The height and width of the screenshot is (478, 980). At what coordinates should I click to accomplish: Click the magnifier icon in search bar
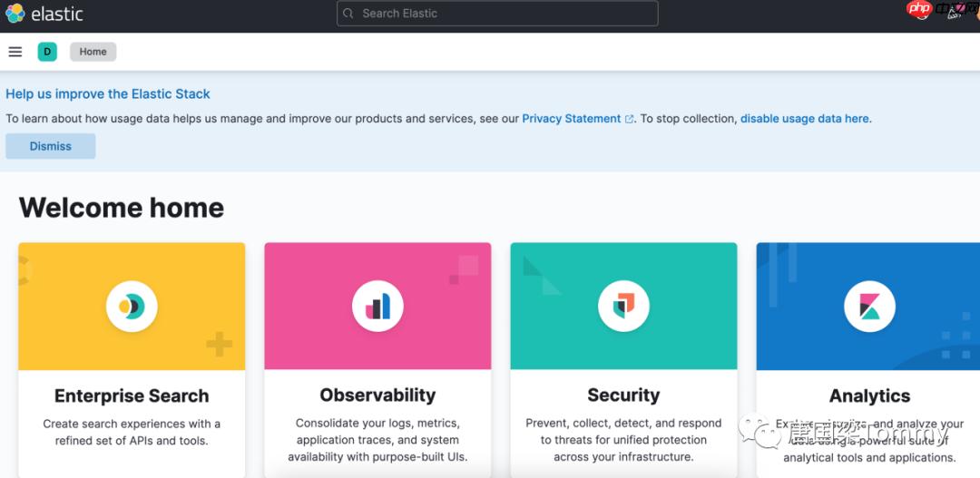pyautogui.click(x=349, y=14)
